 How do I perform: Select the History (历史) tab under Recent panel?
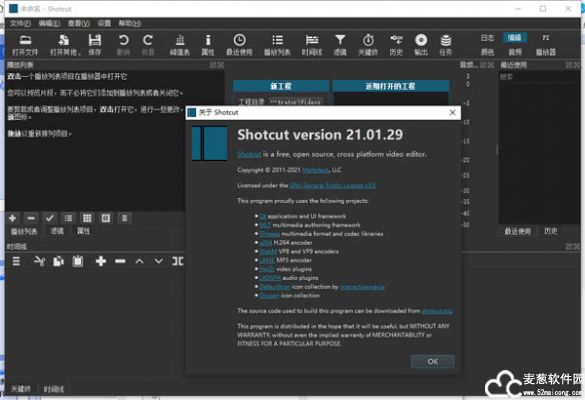tap(551, 231)
